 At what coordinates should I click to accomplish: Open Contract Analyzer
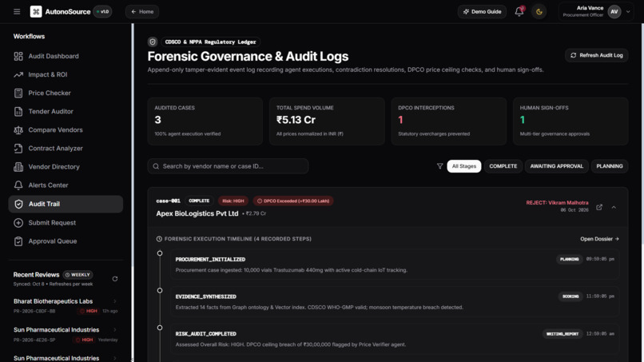pos(66,149)
